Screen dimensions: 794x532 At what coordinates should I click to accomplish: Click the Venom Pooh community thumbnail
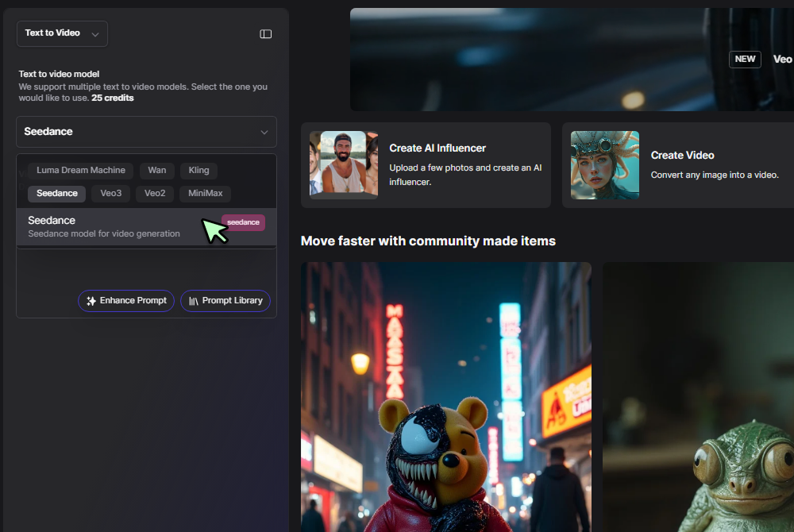tap(445, 397)
